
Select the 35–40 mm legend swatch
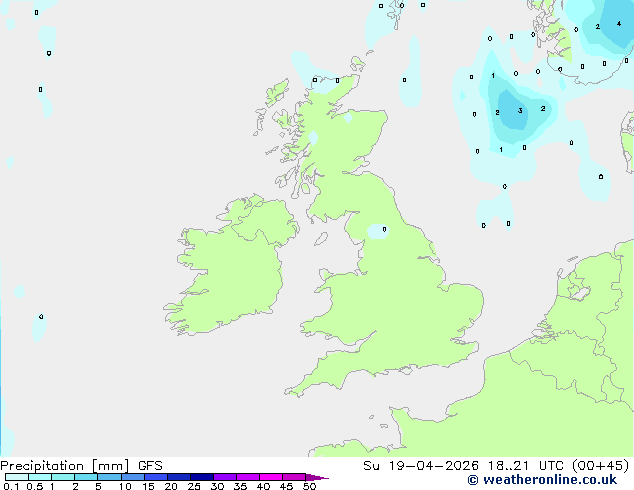click(x=248, y=477)
